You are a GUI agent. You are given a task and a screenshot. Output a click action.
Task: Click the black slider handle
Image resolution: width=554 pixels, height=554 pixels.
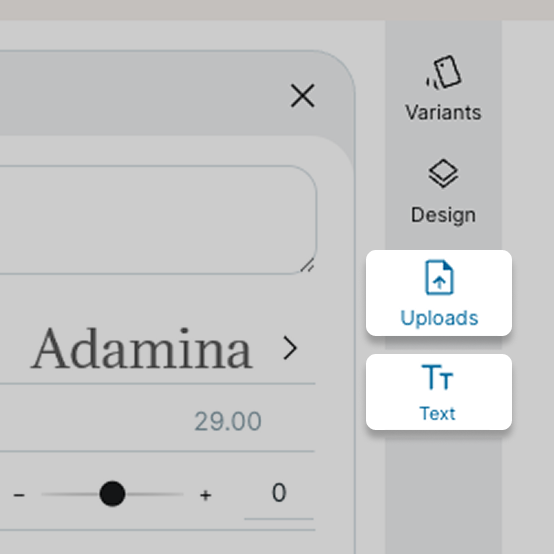tap(112, 494)
